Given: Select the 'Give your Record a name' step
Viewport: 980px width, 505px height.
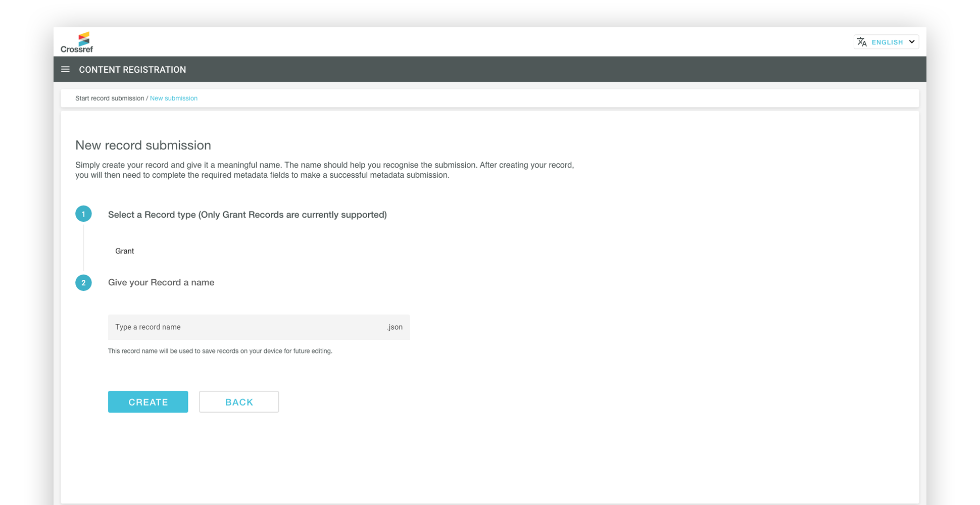Looking at the screenshot, I should click(161, 282).
